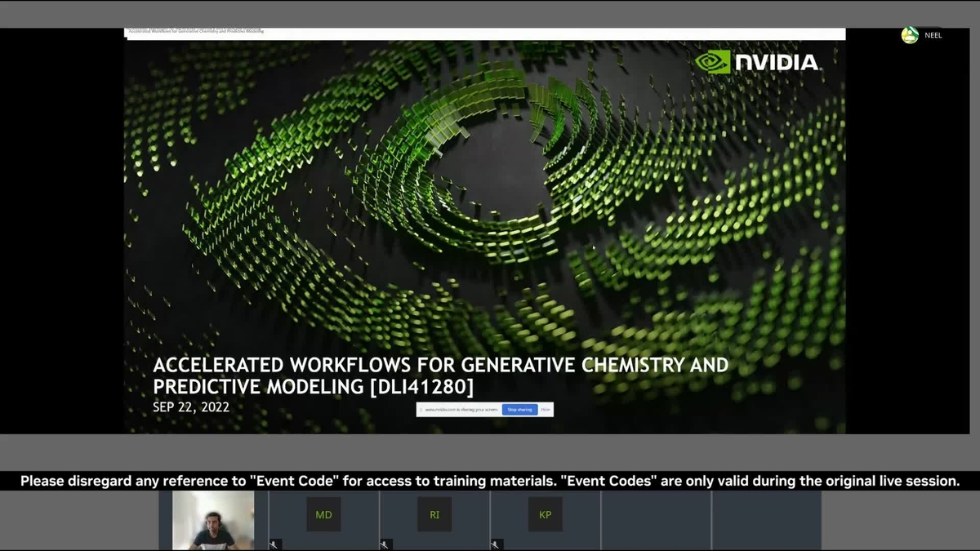
Task: Select the last empty participant tile
Action: pos(766,520)
